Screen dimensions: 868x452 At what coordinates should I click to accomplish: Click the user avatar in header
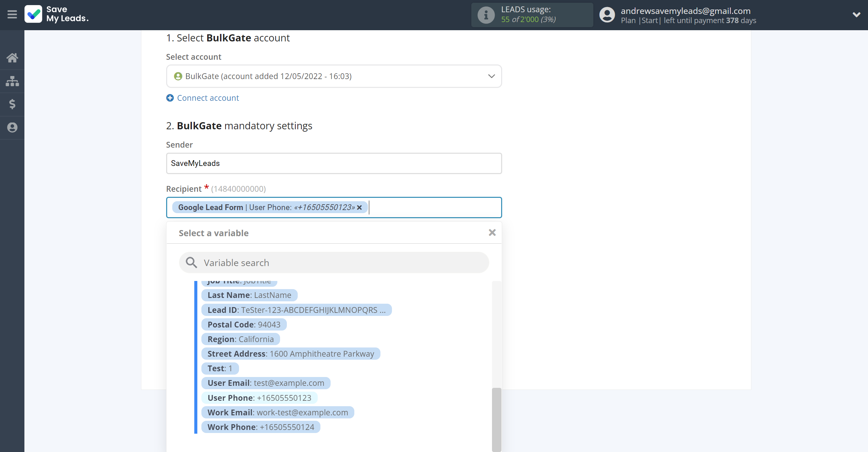607,15
